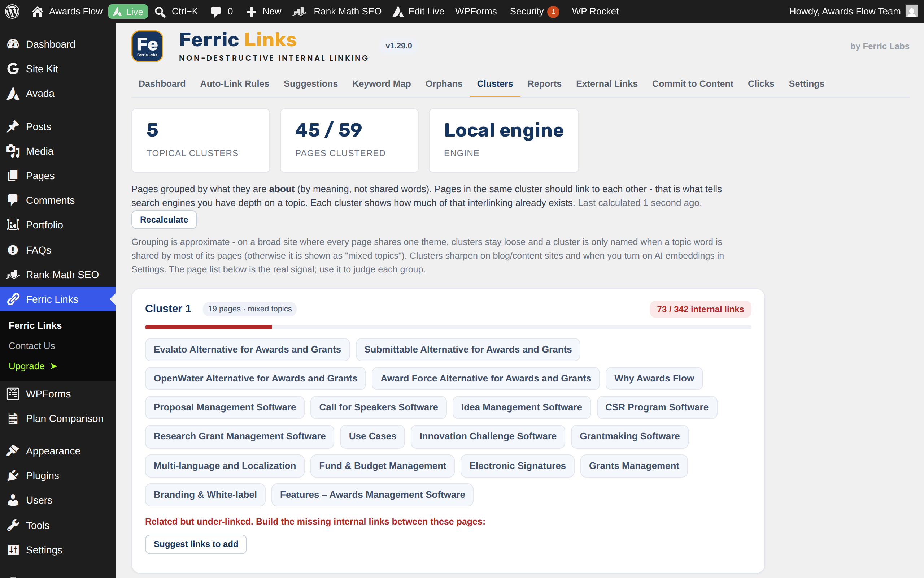Click the Posts pushpin icon
The image size is (924, 578).
[x=13, y=126]
